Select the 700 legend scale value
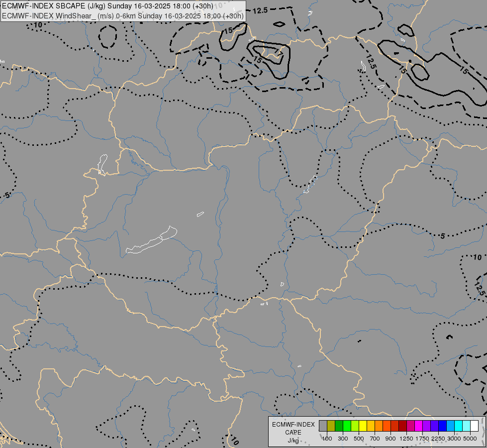The width and height of the screenshot is (487, 448). click(375, 439)
